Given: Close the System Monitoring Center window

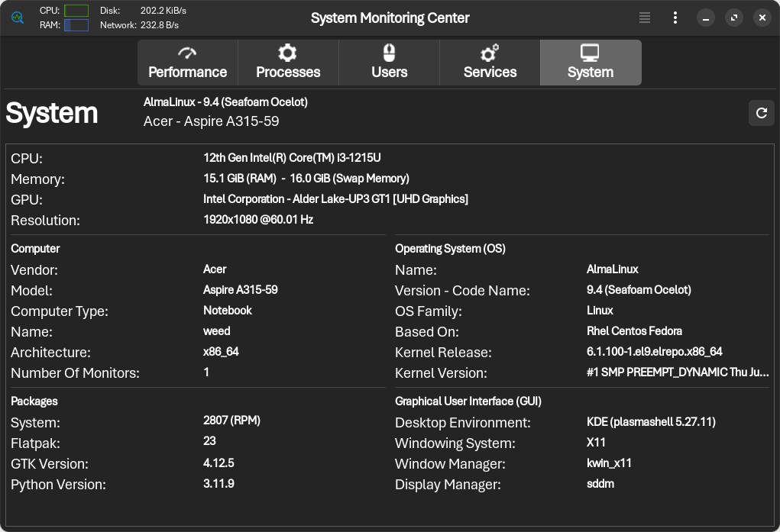Looking at the screenshot, I should coord(762,18).
